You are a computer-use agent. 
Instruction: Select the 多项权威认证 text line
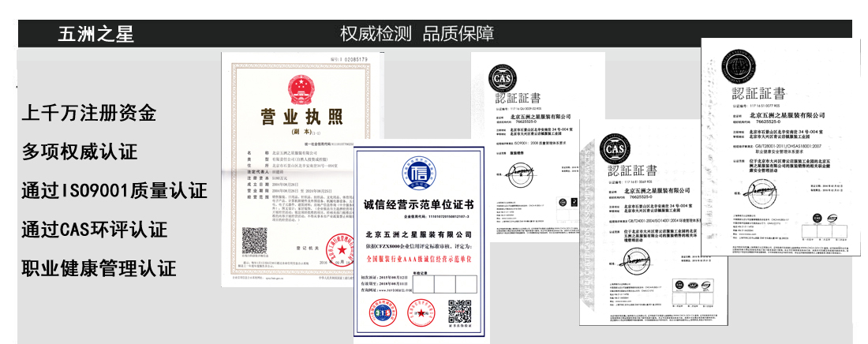[x=79, y=151]
